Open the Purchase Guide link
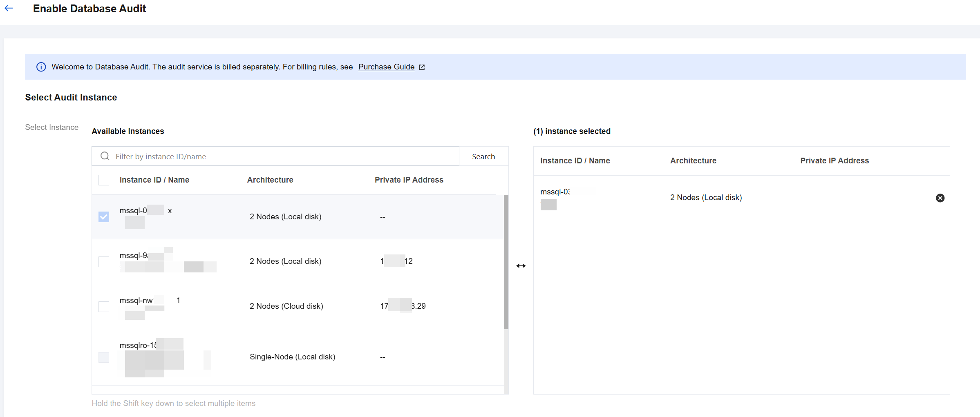Viewport: 980px width, 417px height. 386,67
